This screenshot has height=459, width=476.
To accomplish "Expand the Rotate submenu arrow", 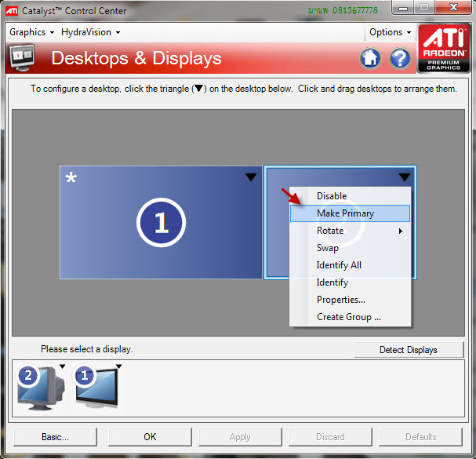I will [401, 231].
